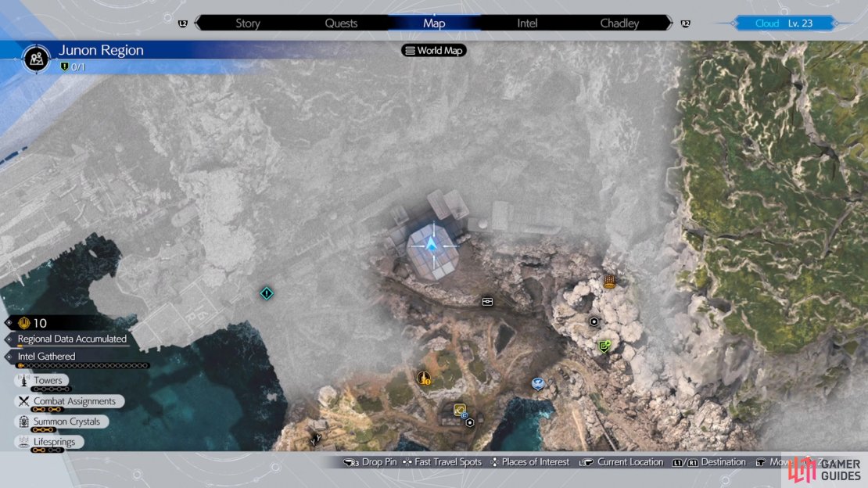Click the hexagon marker above the green marker

tap(594, 321)
